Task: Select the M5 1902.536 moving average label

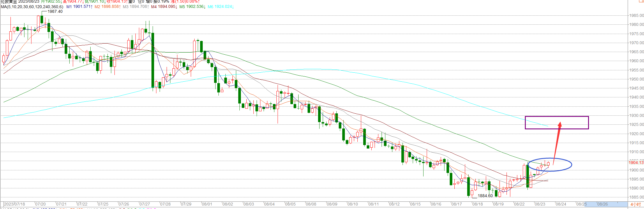Action: click(x=192, y=7)
